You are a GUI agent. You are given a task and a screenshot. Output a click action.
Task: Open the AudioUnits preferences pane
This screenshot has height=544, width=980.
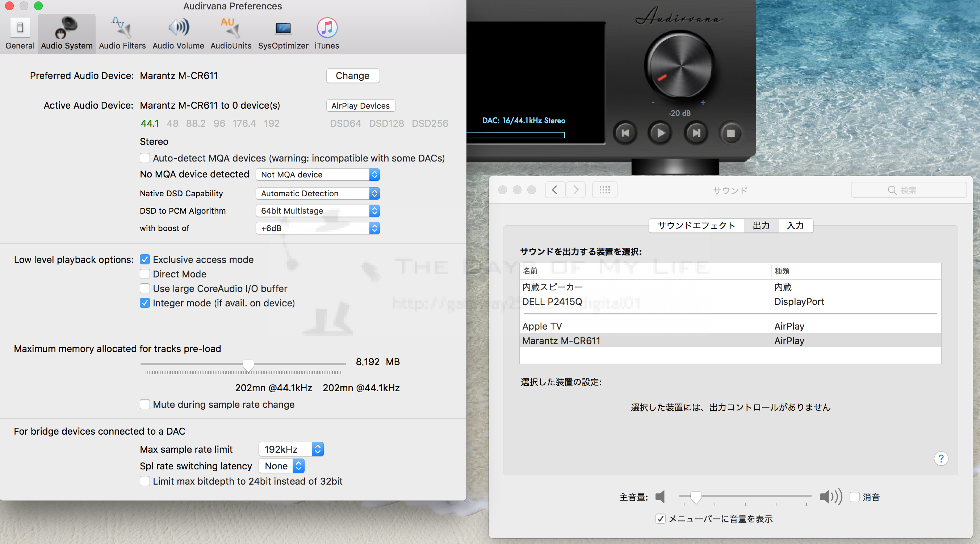[231, 33]
